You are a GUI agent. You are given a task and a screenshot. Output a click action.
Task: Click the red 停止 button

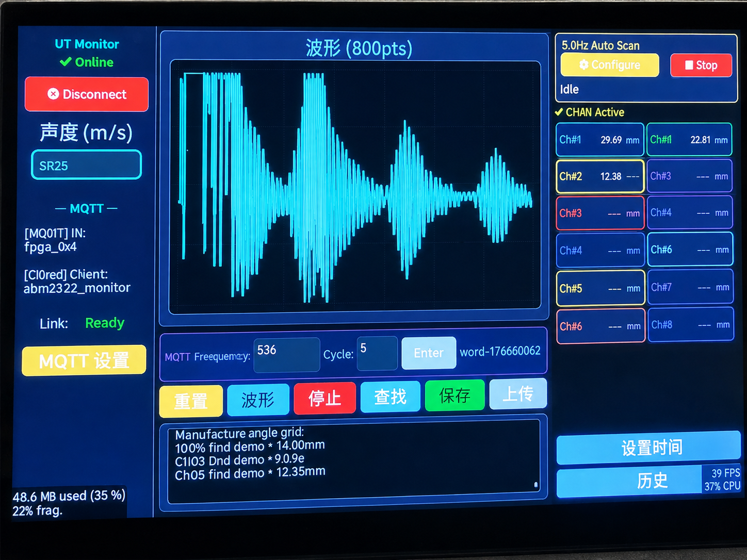coord(325,398)
